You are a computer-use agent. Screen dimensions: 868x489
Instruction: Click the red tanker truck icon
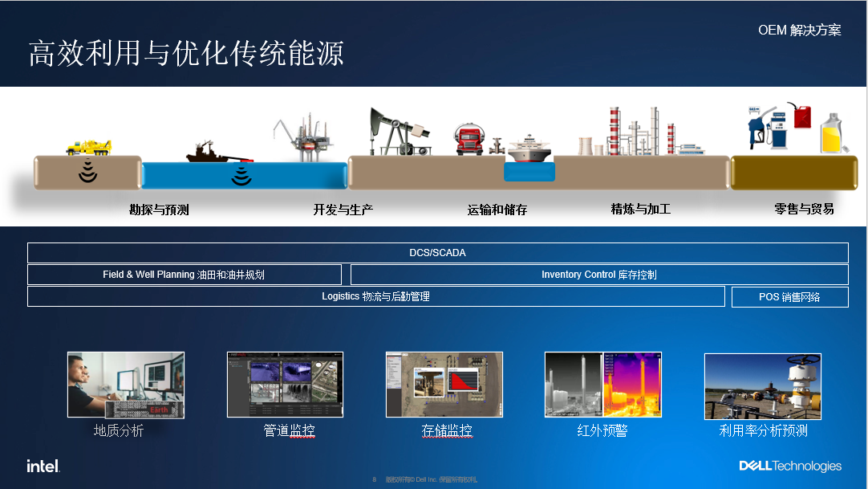tap(471, 141)
